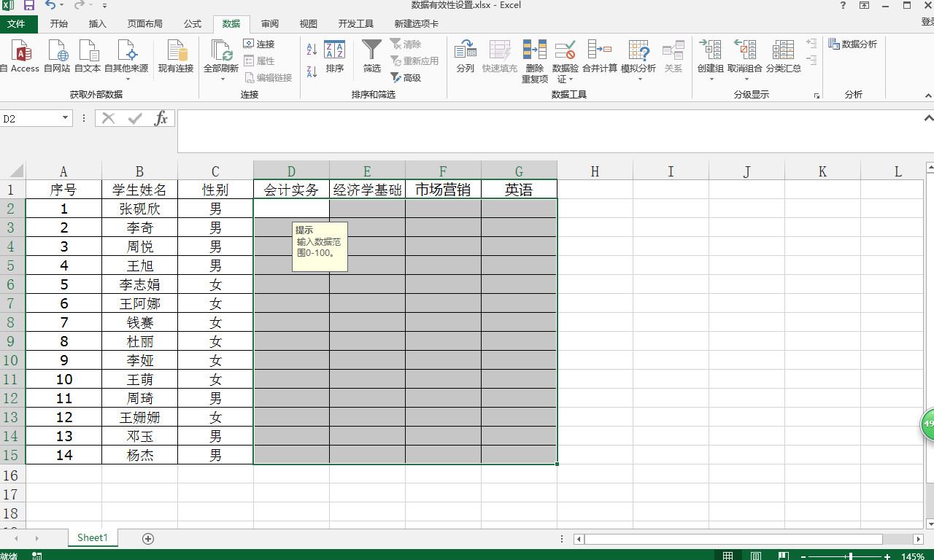This screenshot has height=560, width=934.
Task: Add a new sheet
Action: pos(148,538)
